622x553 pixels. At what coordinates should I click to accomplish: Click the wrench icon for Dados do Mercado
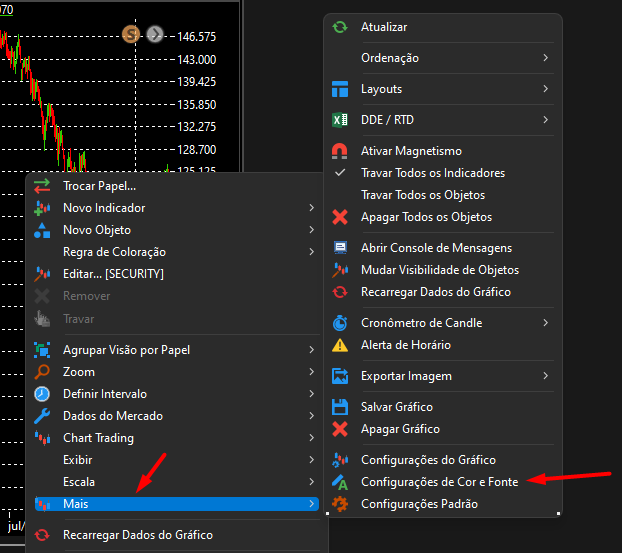pyautogui.click(x=42, y=416)
